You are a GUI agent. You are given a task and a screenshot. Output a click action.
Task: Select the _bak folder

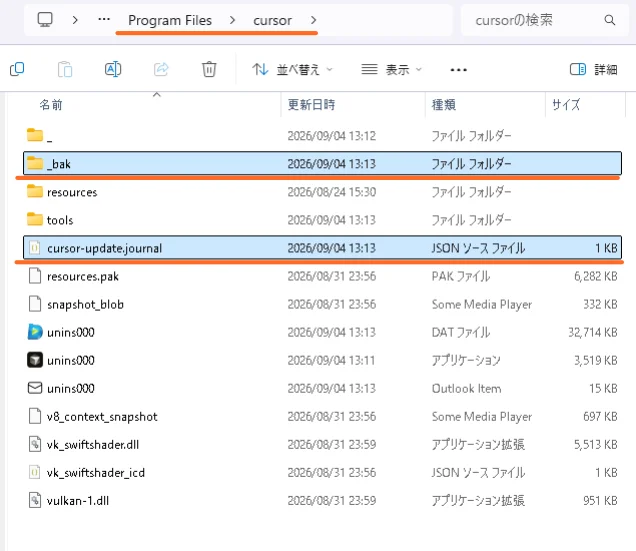[x=322, y=164]
